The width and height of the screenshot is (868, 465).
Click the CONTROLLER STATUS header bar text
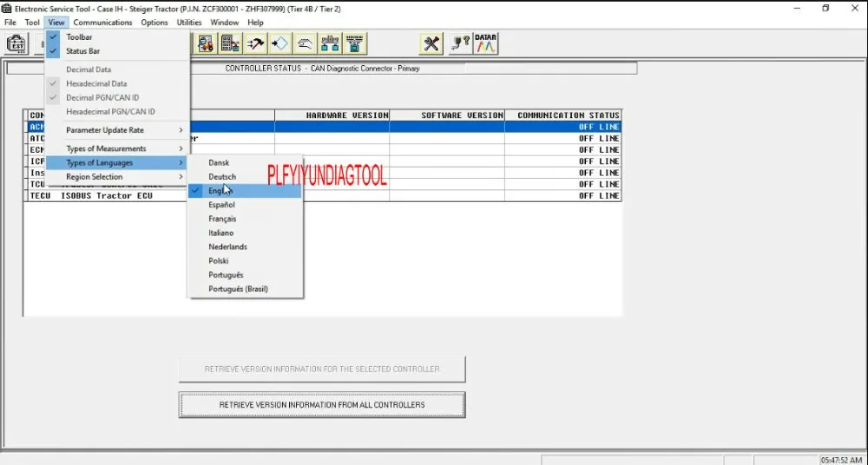point(322,69)
